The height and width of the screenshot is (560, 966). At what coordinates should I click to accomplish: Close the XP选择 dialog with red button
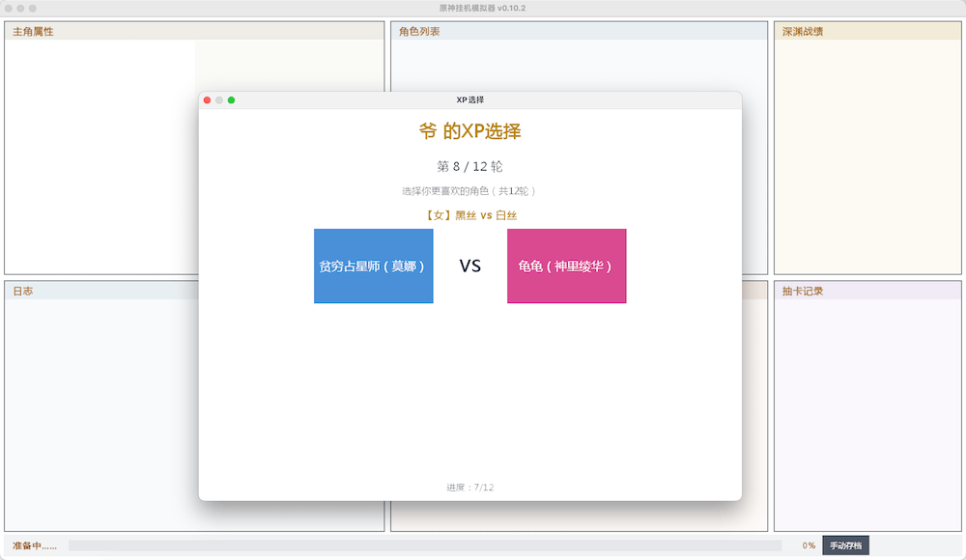(x=207, y=99)
